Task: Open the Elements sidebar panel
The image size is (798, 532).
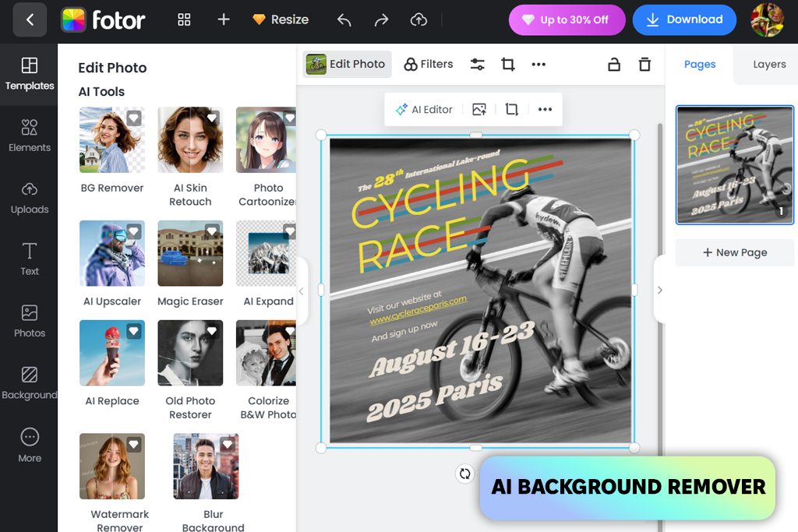Action: pos(30,136)
